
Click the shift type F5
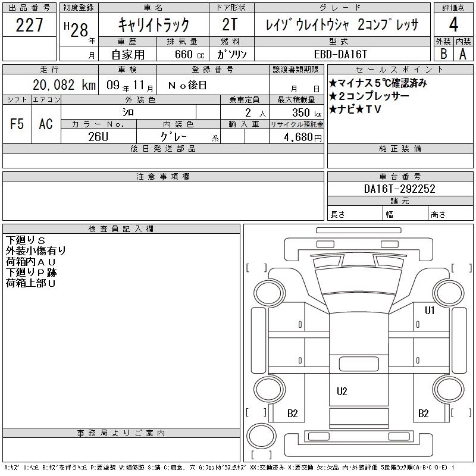(17, 124)
